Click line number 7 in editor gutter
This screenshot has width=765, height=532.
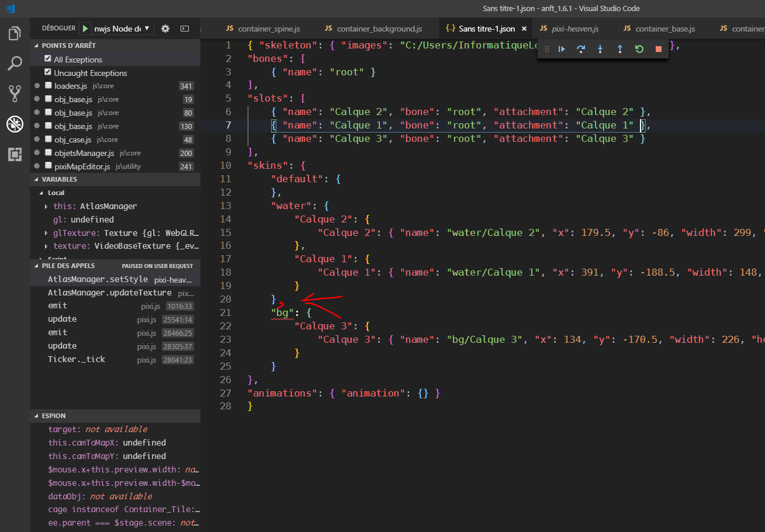(x=229, y=125)
